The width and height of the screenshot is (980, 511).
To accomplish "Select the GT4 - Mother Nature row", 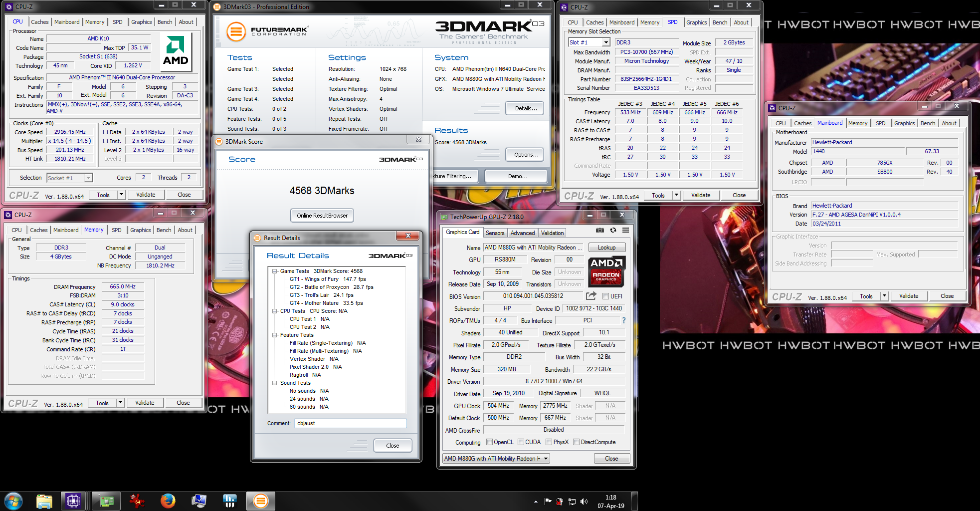I will (326, 303).
